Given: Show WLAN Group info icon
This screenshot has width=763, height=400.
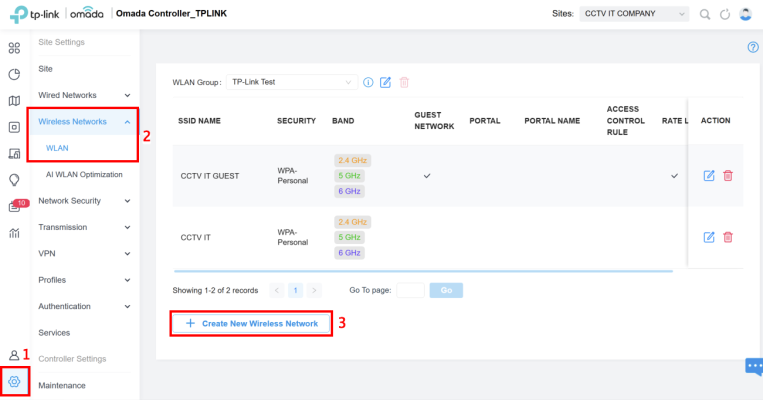Looking at the screenshot, I should (x=368, y=82).
